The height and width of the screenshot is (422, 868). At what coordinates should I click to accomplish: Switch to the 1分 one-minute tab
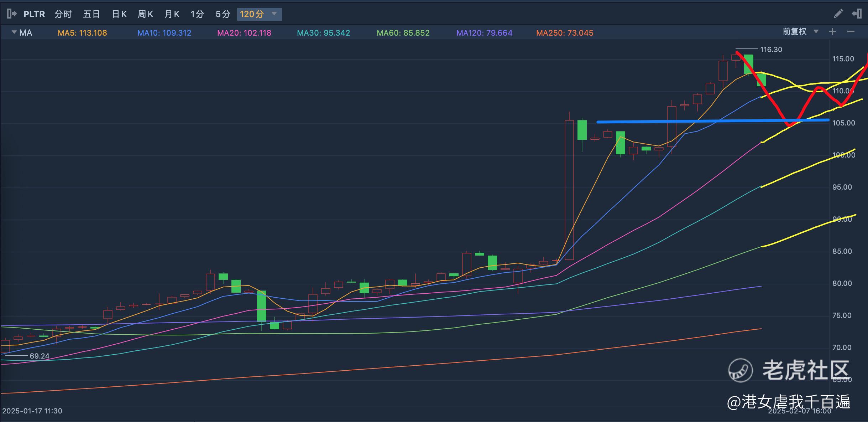click(197, 14)
